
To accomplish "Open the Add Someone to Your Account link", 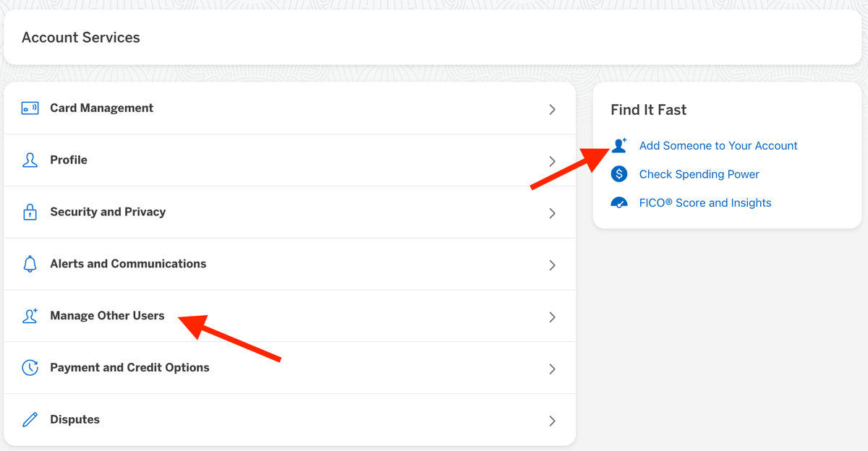I will click(x=718, y=146).
